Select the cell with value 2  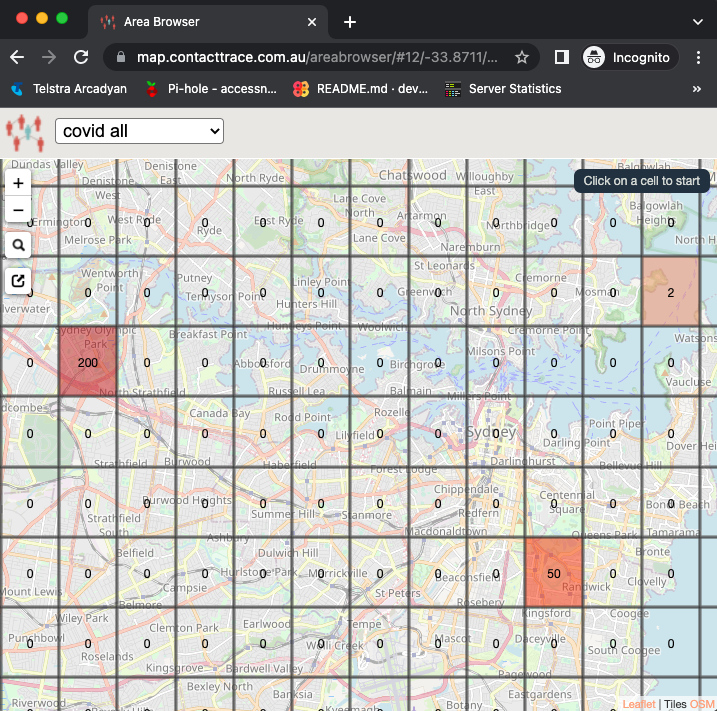pos(670,293)
